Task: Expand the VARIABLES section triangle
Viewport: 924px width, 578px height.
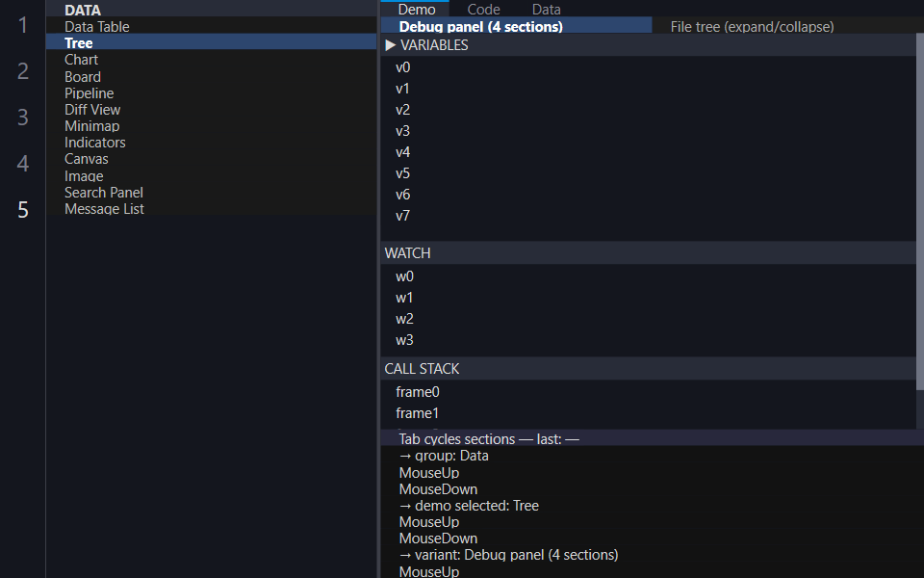Action: (x=390, y=45)
